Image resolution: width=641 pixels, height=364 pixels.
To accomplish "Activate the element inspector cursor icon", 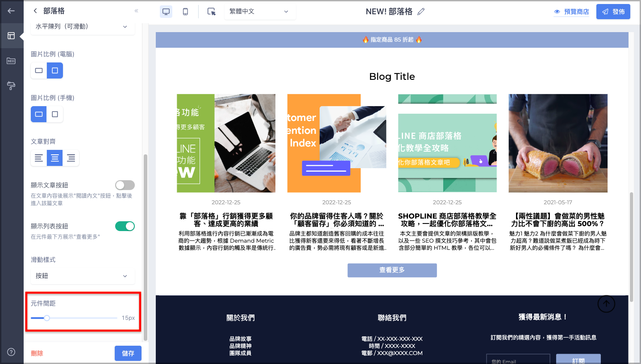I will point(212,12).
